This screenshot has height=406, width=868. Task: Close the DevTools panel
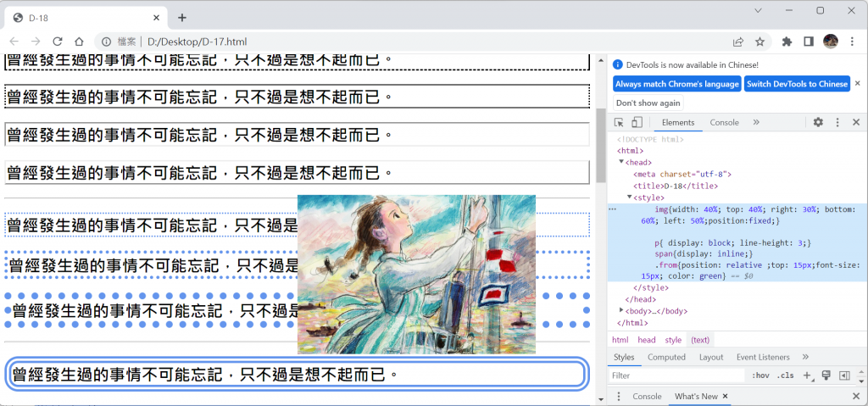pos(856,122)
